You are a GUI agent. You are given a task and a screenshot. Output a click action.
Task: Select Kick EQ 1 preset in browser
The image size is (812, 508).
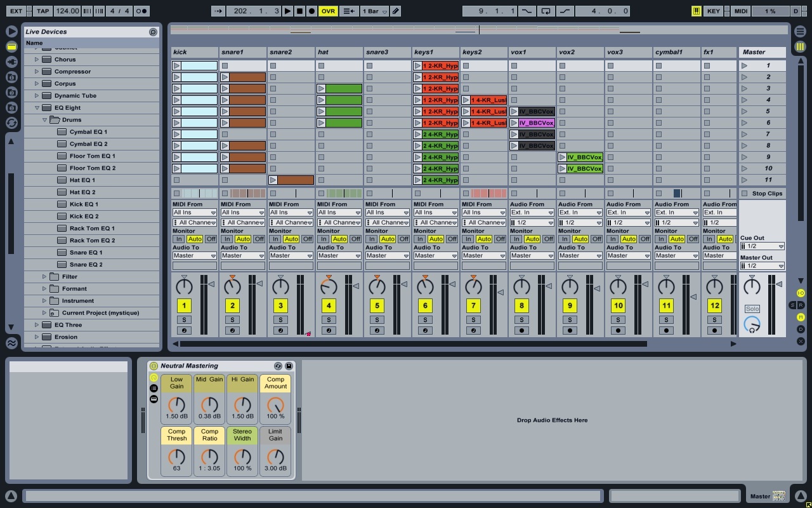pos(84,204)
